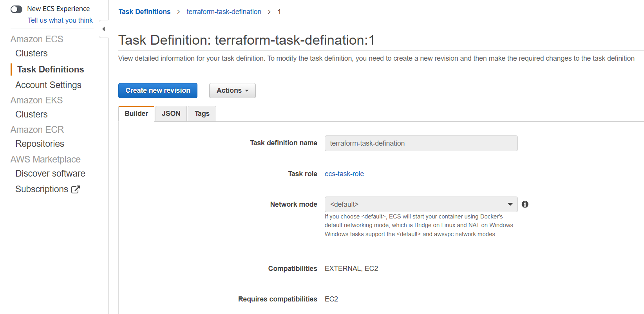Open Account Settings in the sidebar
Image resolution: width=644 pixels, height=314 pixels.
point(48,85)
